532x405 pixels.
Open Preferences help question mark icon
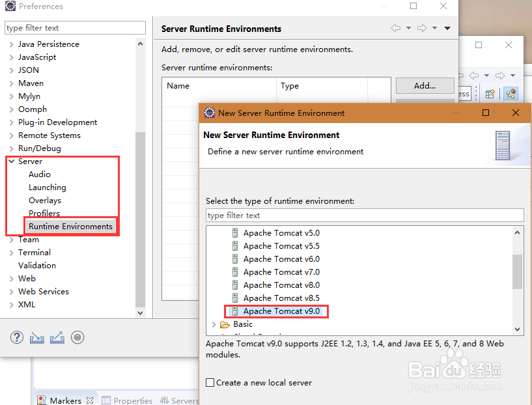pyautogui.click(x=17, y=337)
